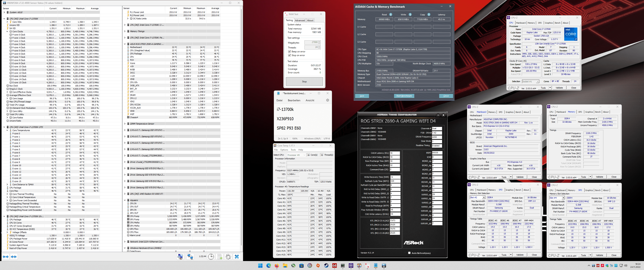This screenshot has width=644, height=270.
Task: Open HWiNFO sensor search monitor-magnifier icon
Action: 180,256
